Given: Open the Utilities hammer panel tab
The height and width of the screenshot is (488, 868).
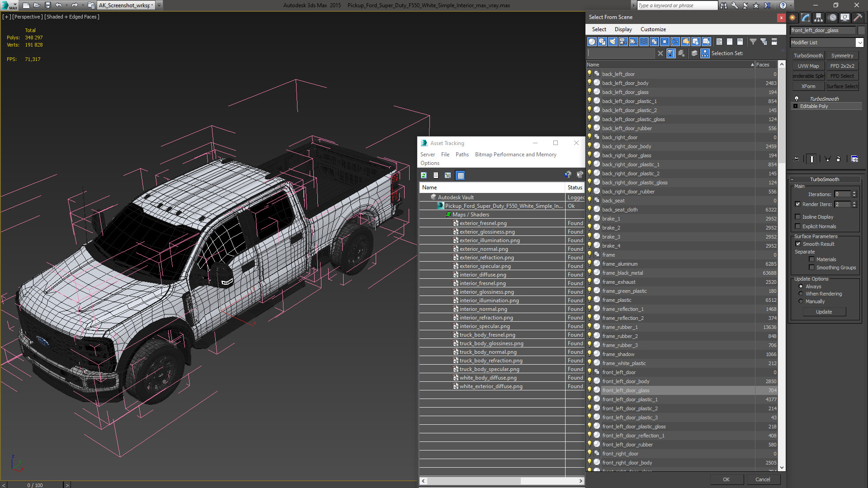Looking at the screenshot, I should [858, 18].
